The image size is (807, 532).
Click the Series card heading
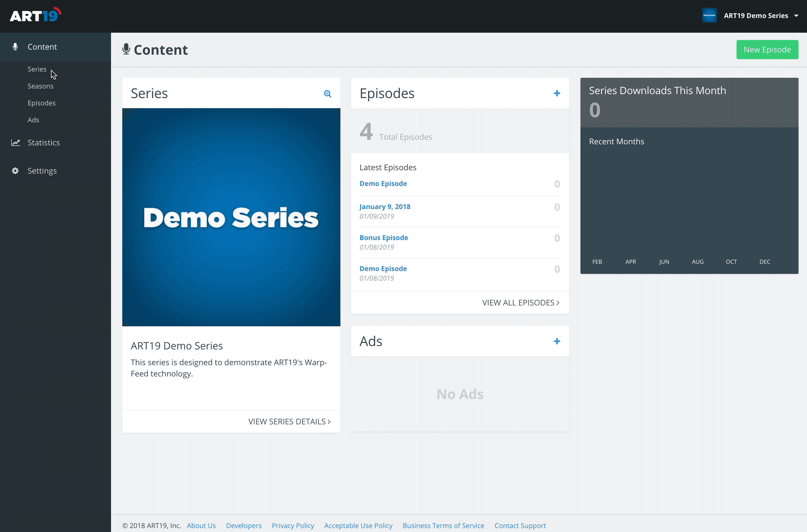pos(149,93)
